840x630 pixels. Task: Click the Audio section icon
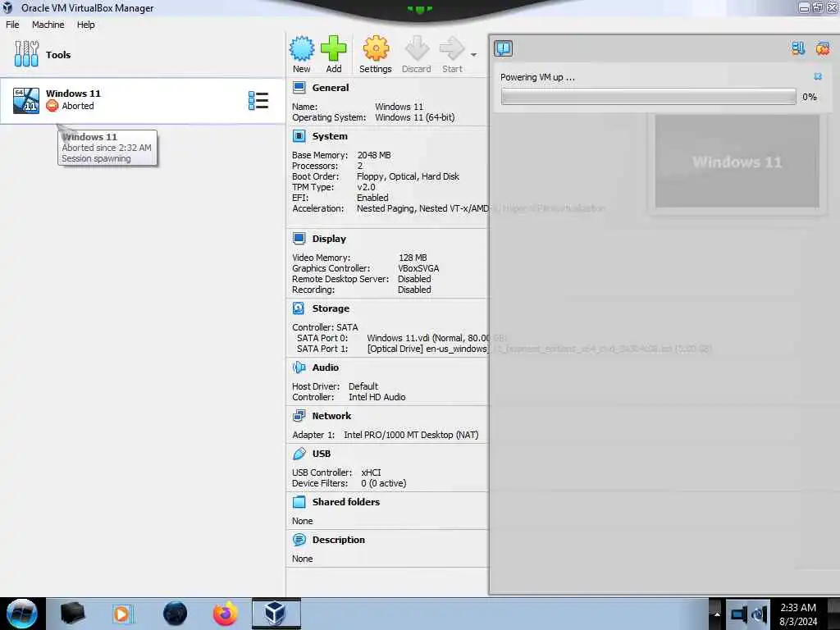coord(299,367)
